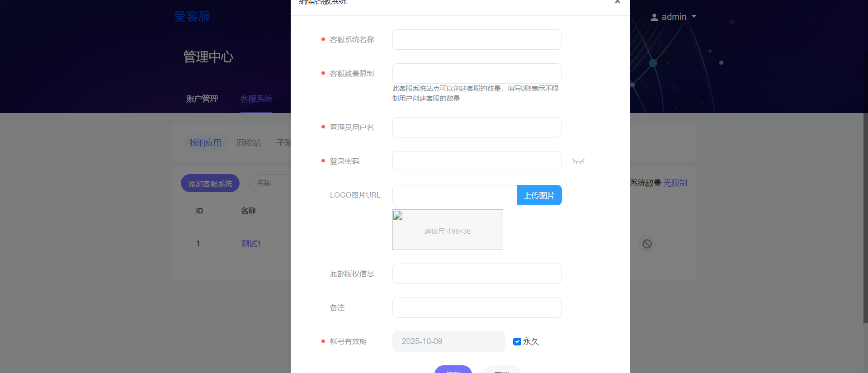This screenshot has width=868, height=373.
Task: Open the 测试1 link
Action: click(250, 244)
